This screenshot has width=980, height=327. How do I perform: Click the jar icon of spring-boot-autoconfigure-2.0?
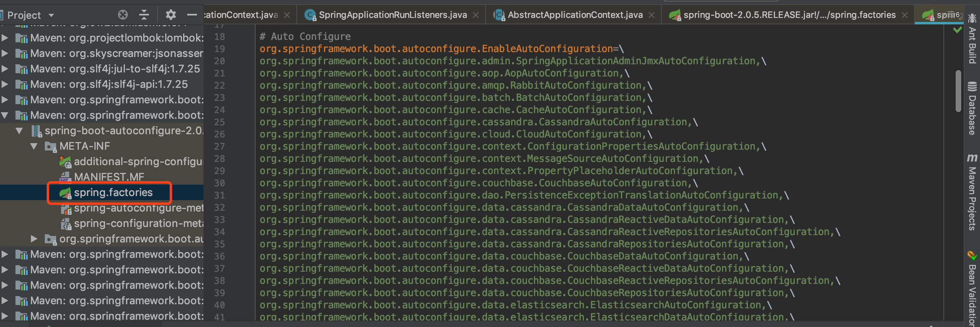[x=37, y=131]
